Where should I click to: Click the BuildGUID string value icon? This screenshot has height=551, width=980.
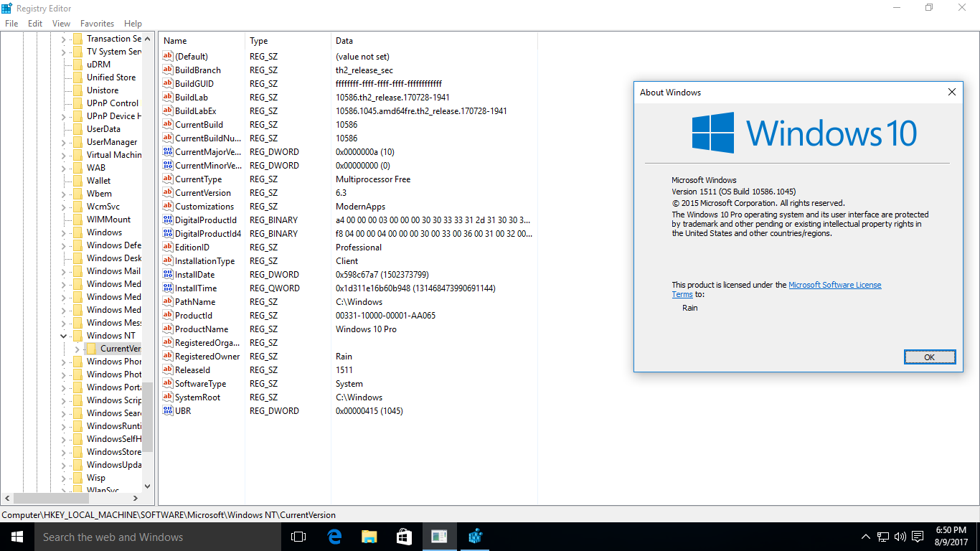coord(168,84)
